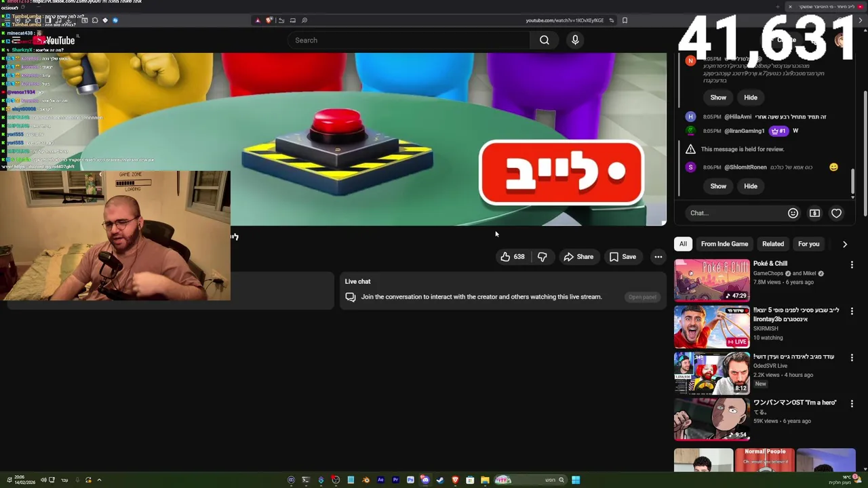
Task: Click the OdedSVR Live channel name
Action: tap(770, 366)
